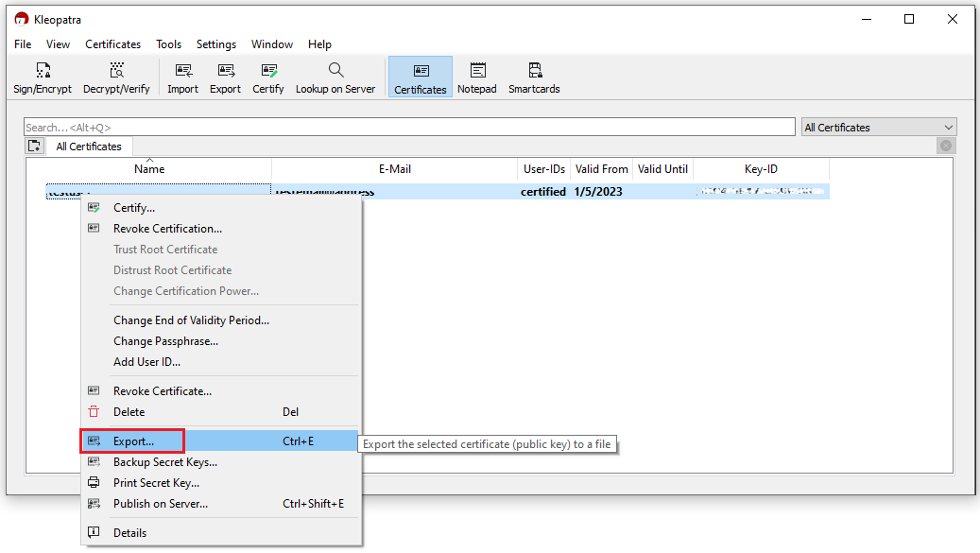Switch to Certificates view in toolbar
The height and width of the screenshot is (553, 980).
(420, 78)
